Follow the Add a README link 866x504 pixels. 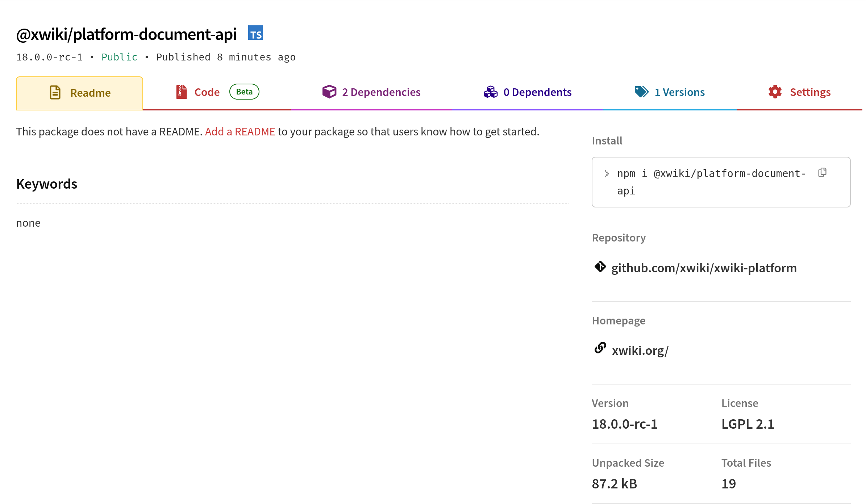pyautogui.click(x=240, y=132)
